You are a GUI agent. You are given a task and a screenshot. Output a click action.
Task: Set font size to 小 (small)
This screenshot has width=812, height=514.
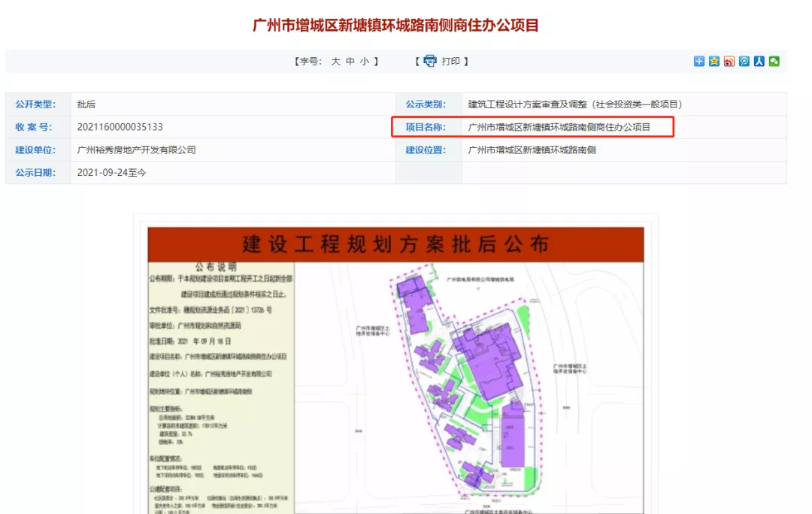(x=365, y=62)
